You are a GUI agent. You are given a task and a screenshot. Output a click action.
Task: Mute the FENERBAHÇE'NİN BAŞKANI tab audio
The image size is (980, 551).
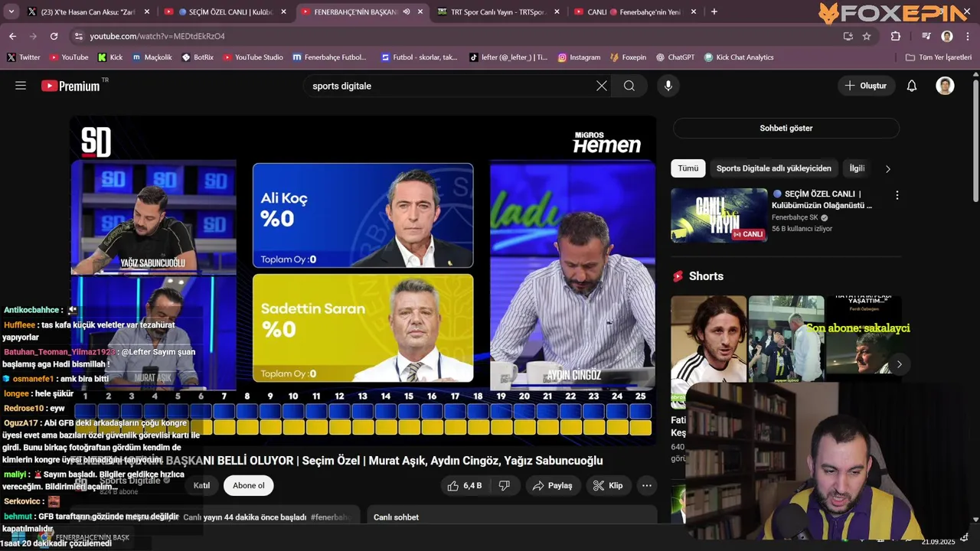coord(407,11)
